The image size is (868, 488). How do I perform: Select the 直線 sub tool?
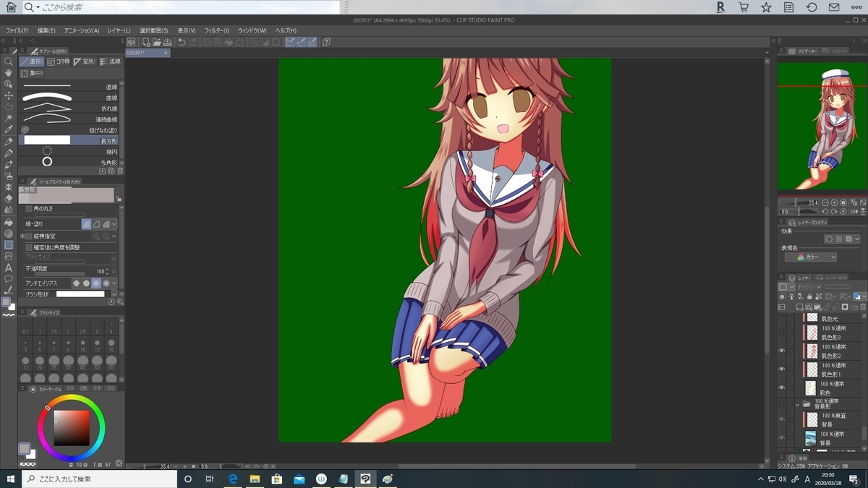click(x=69, y=87)
